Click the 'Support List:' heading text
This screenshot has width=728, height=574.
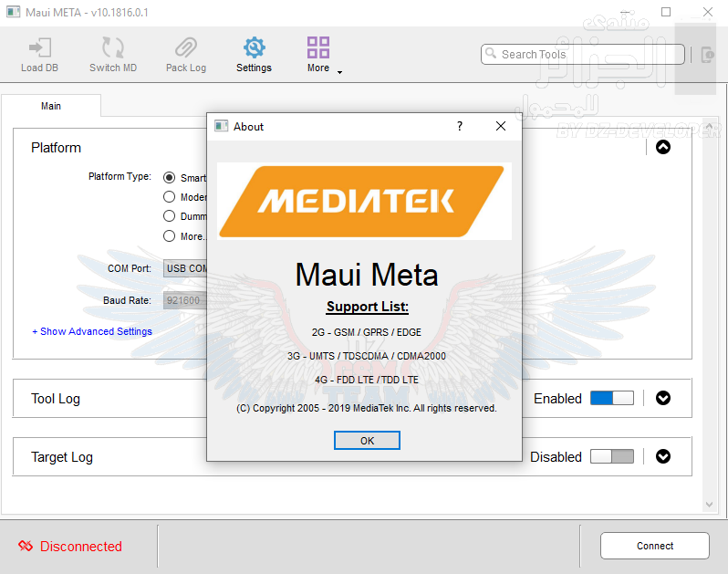(x=368, y=307)
